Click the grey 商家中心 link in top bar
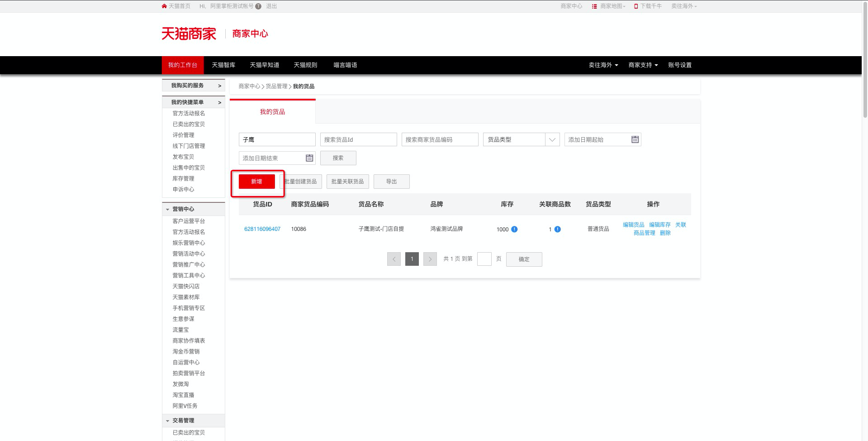 pos(571,6)
